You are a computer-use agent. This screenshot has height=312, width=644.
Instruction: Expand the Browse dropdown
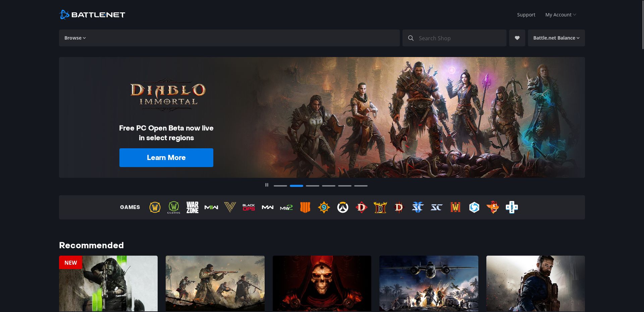75,38
